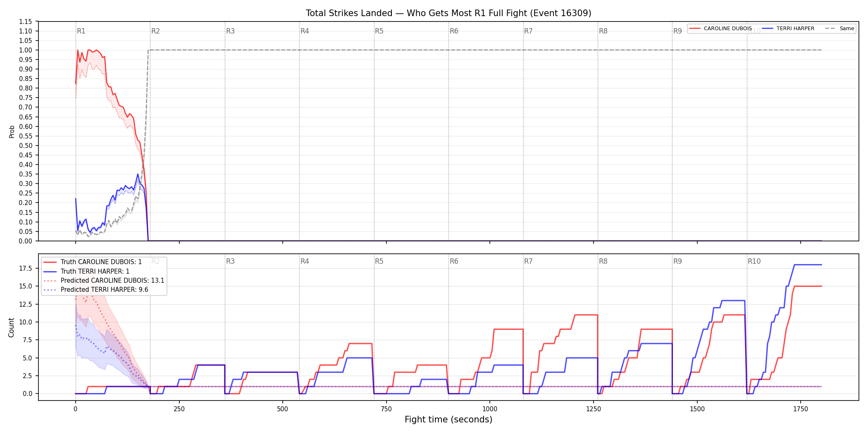
Task: Click the R2 round label in the probability chart
Action: [x=155, y=31]
